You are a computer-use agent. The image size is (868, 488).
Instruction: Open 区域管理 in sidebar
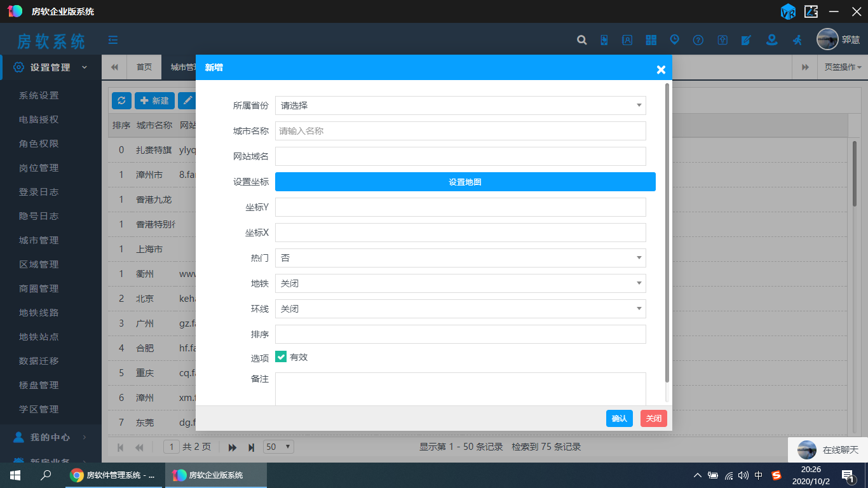(x=39, y=264)
